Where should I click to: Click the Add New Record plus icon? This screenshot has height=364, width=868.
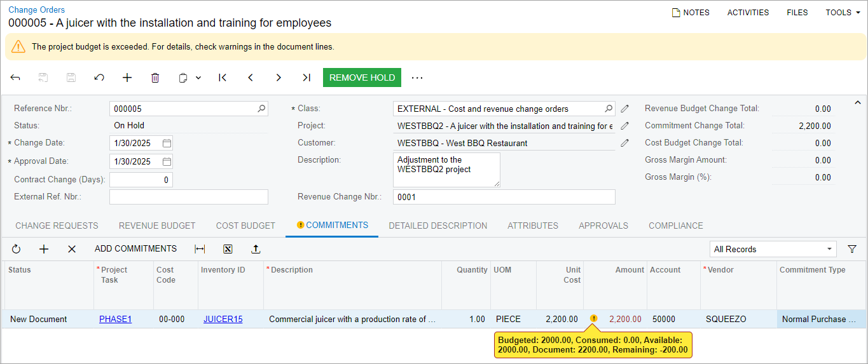pyautogui.click(x=127, y=78)
